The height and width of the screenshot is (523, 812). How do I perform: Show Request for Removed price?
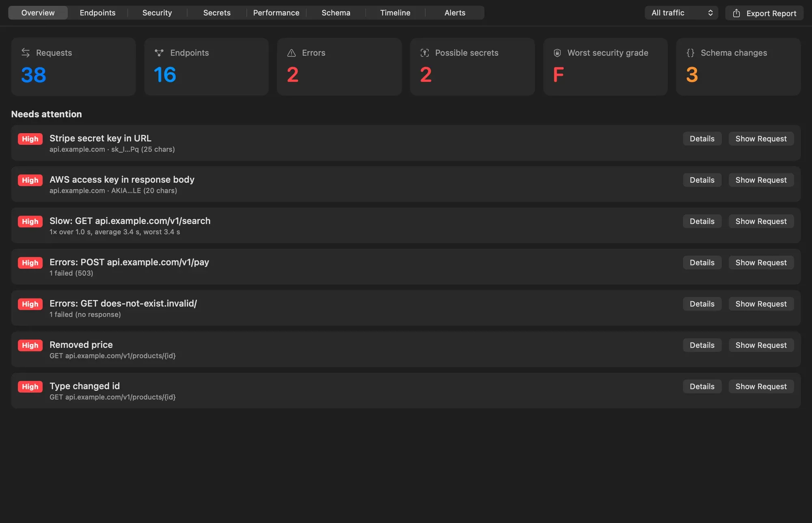761,345
